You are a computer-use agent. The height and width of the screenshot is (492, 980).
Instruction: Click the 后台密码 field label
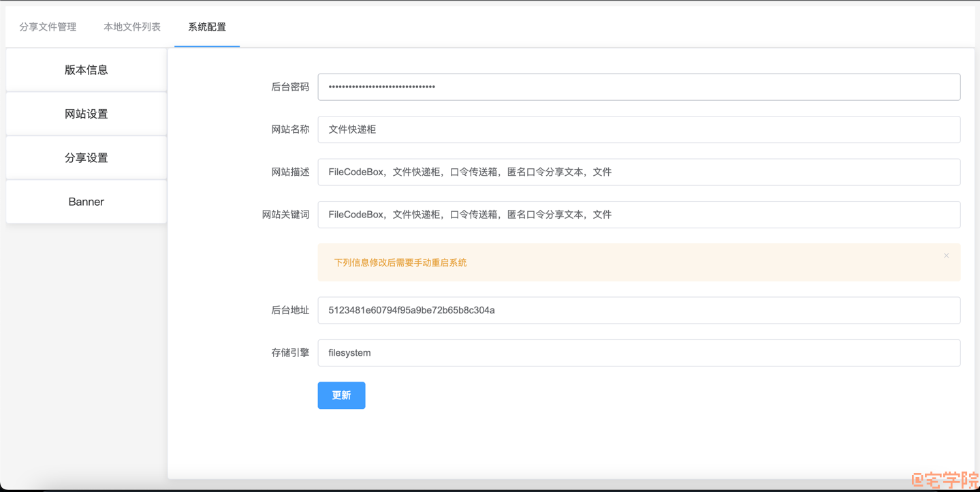[x=290, y=87]
